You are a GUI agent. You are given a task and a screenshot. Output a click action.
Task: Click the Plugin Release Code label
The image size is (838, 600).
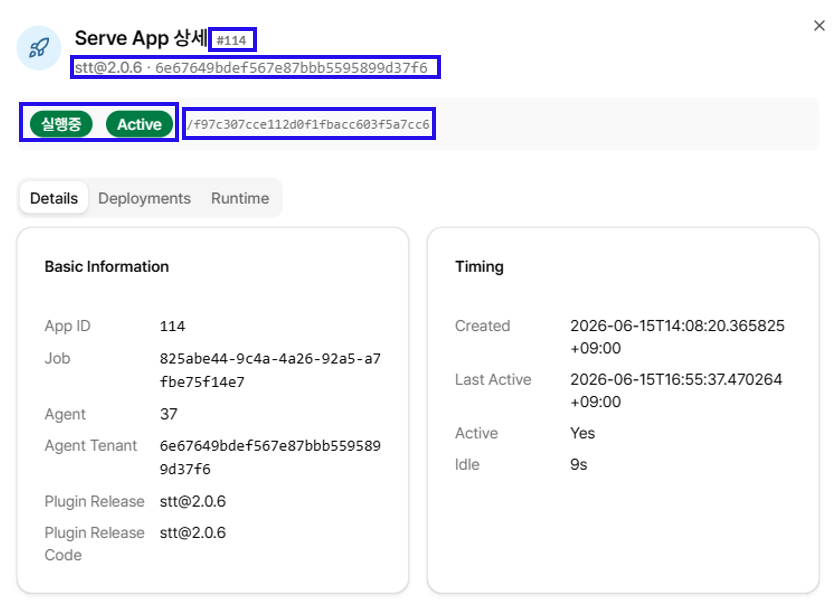click(95, 543)
